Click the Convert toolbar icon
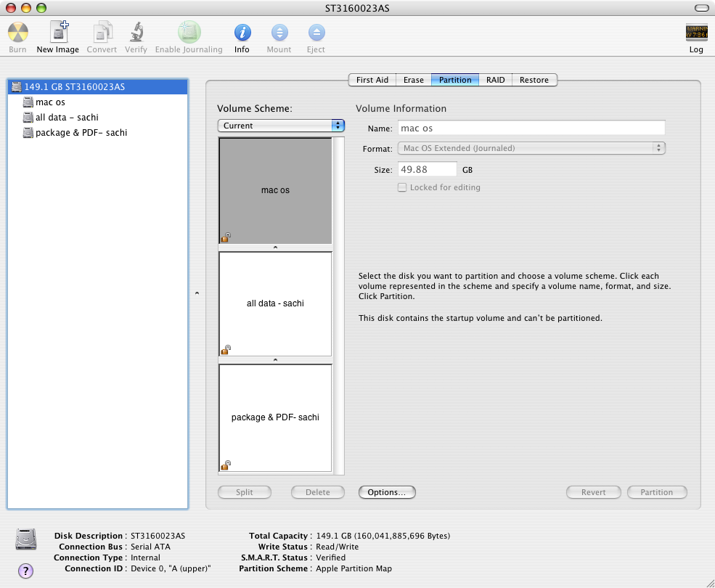This screenshot has width=715, height=588. pyautogui.click(x=102, y=33)
